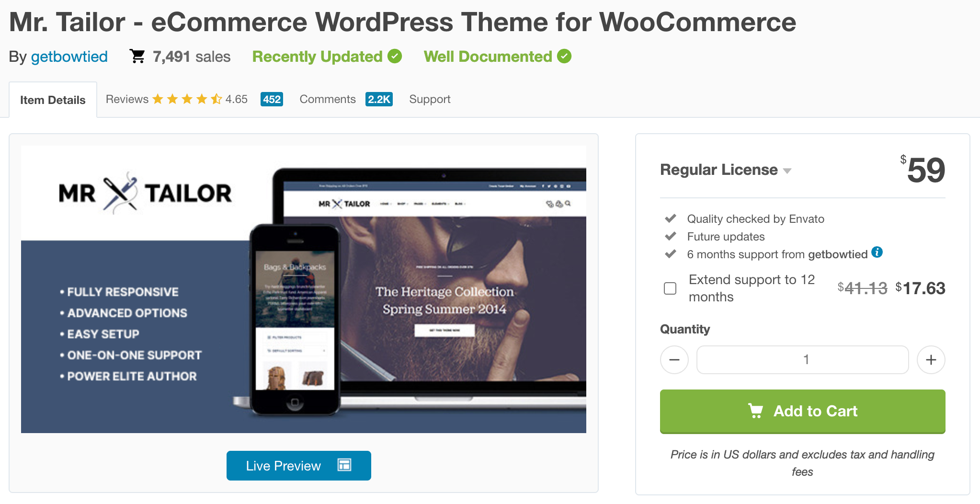Select the Item Details tab
Screen dimensions: 980x504
(53, 100)
